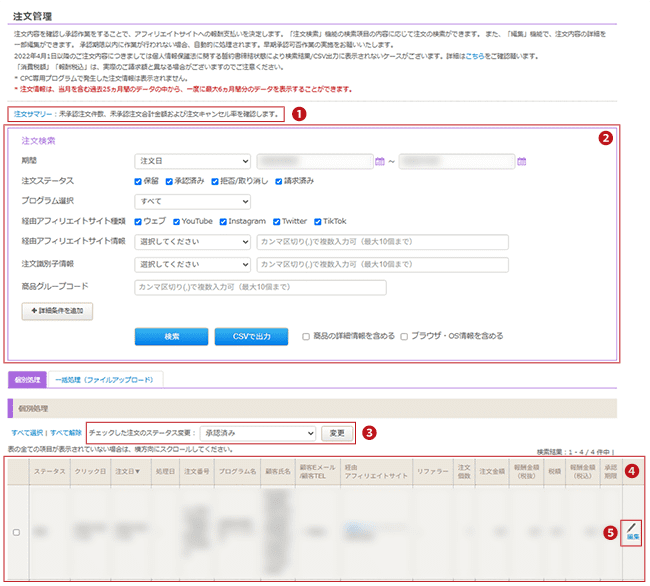
Task: Expand the 期間 注文日 dropdown
Action: tap(192, 161)
